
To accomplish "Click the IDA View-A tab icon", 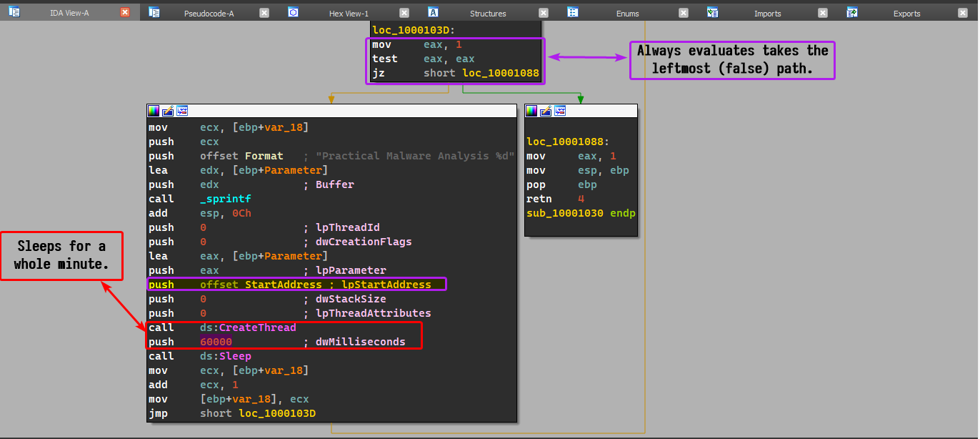I will 14,12.
